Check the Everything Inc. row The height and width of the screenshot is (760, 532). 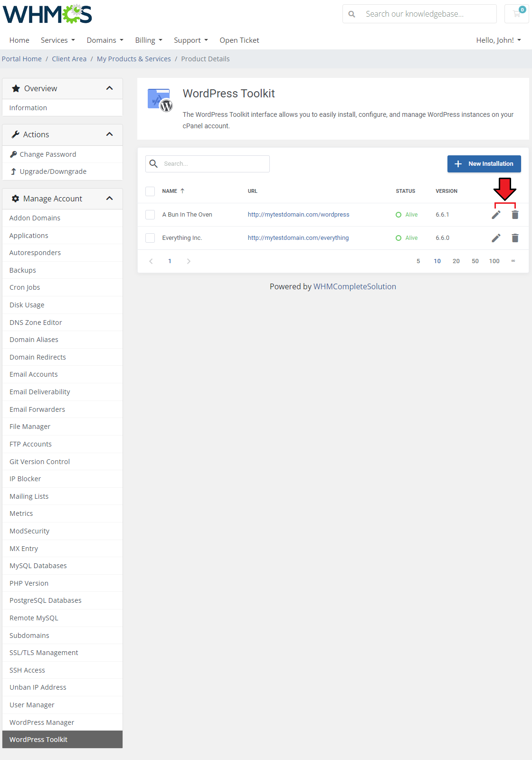[150, 238]
